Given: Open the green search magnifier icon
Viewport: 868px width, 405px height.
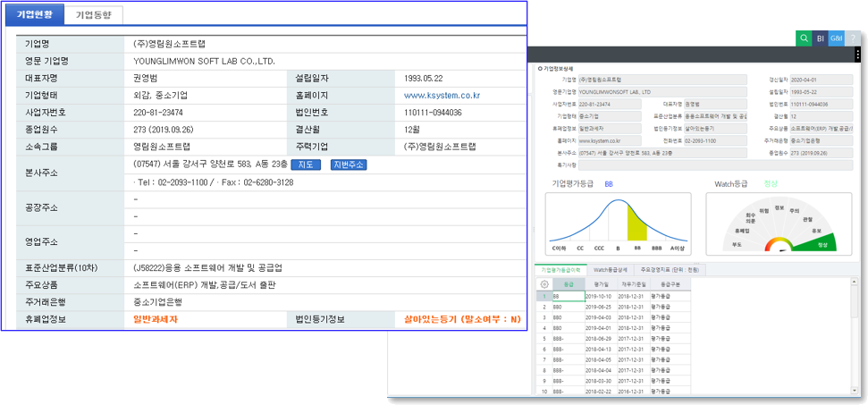Looking at the screenshot, I should 804,38.
